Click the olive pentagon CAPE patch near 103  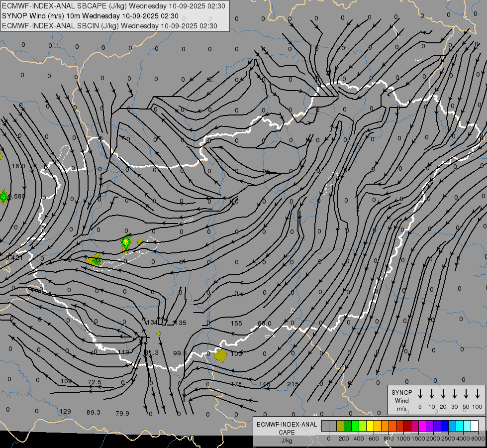click(x=220, y=355)
